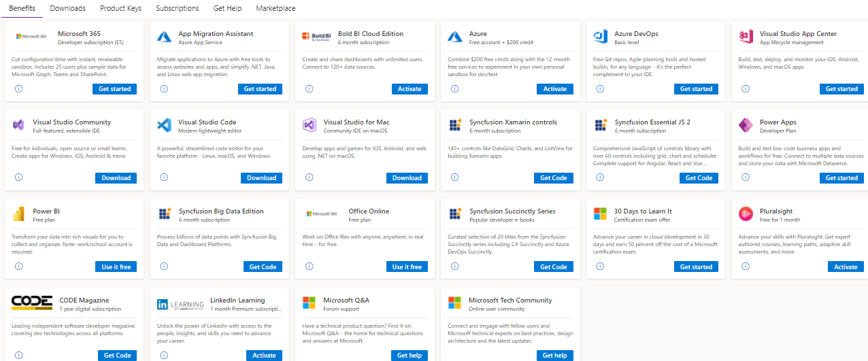
Task: Click the Bold BI logo
Action: pos(316,36)
